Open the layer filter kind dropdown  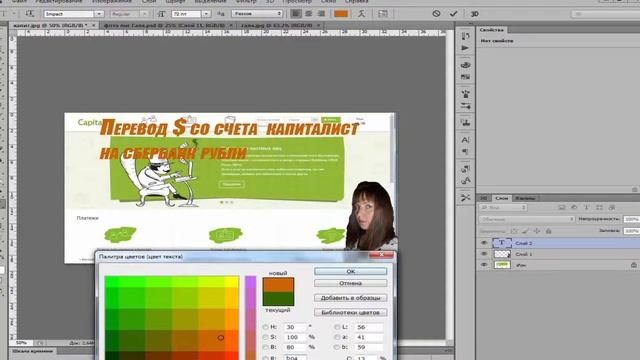click(503, 208)
